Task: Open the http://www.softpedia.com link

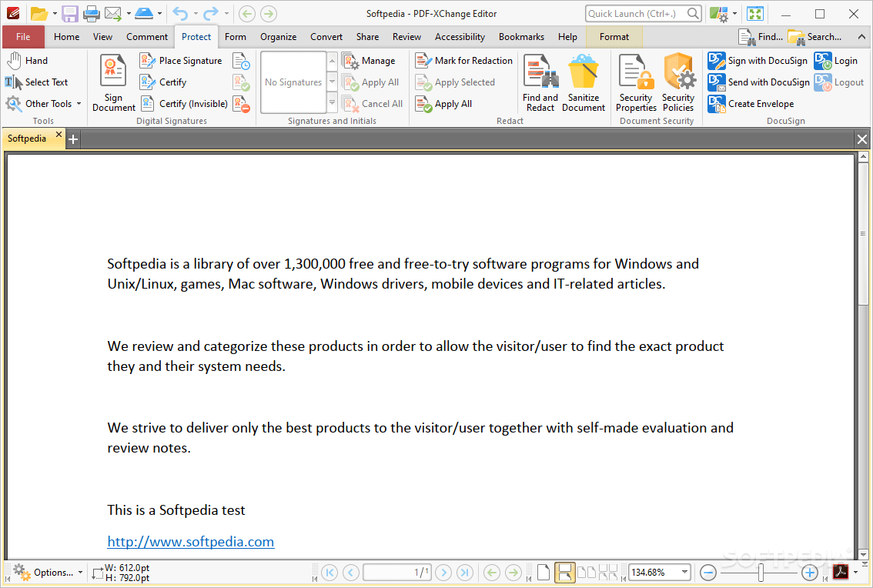Action: (190, 542)
